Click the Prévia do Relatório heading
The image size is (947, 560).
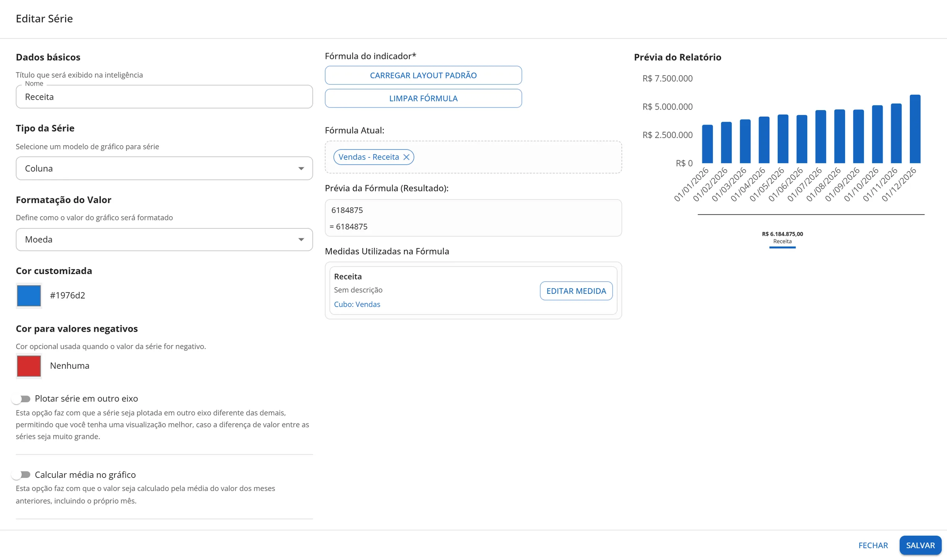pyautogui.click(x=677, y=57)
